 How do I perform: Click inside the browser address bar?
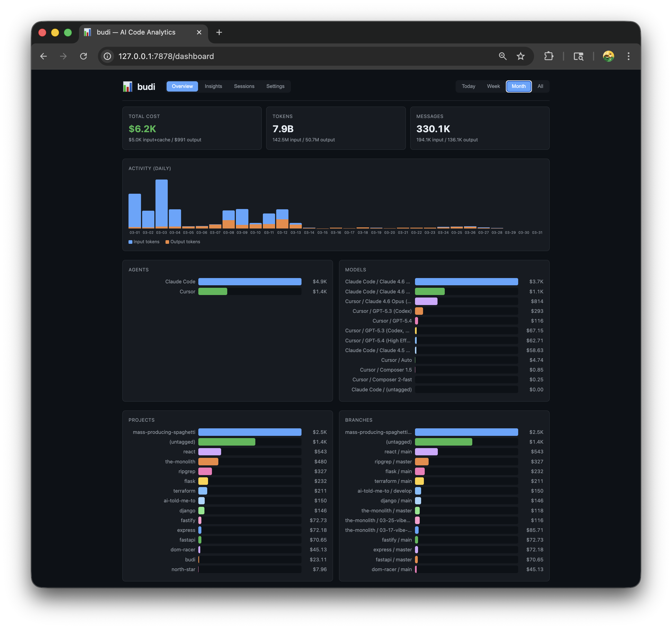[x=237, y=56]
